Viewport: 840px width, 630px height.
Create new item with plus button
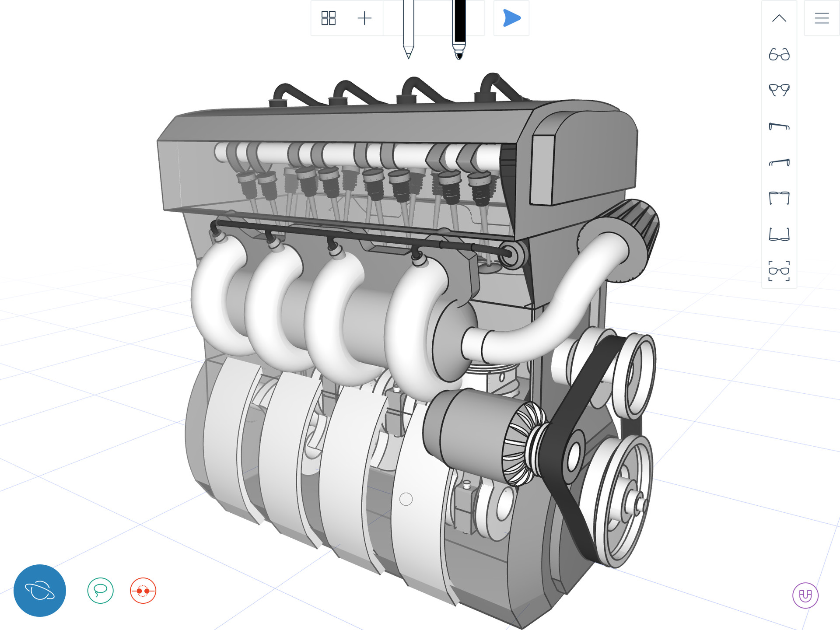click(x=365, y=18)
